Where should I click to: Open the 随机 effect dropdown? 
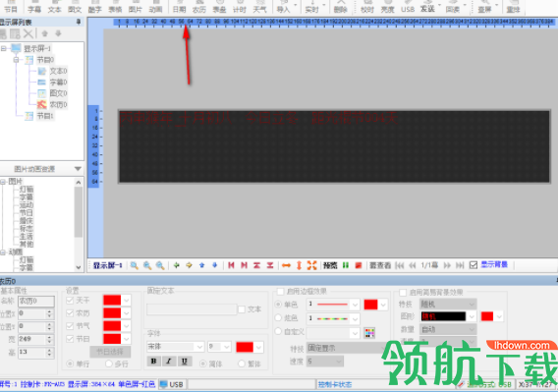472,304
